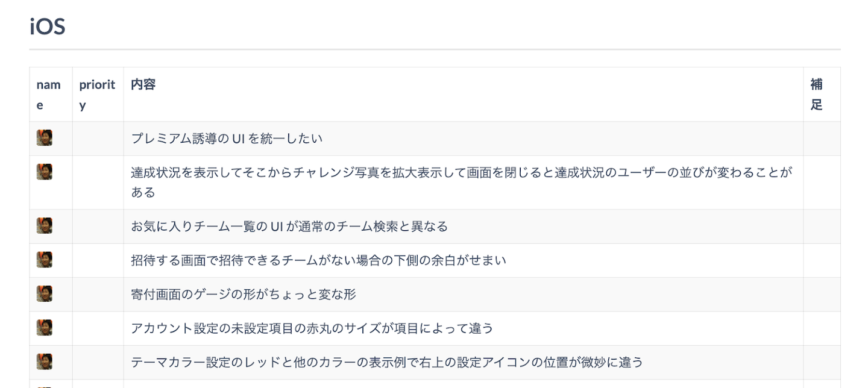This screenshot has width=868, height=388.
Task: Open the avatar beside 寄付画面のゲージ row
Action: [x=44, y=293]
